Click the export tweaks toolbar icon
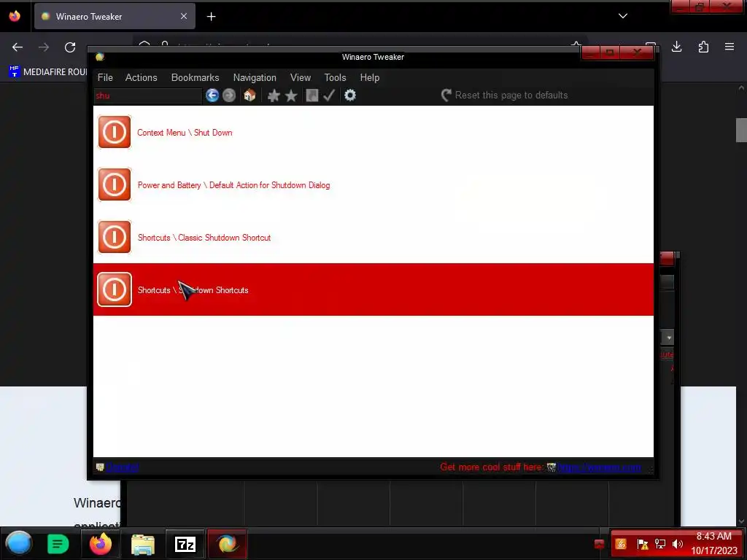This screenshot has height=560, width=747. [x=312, y=96]
